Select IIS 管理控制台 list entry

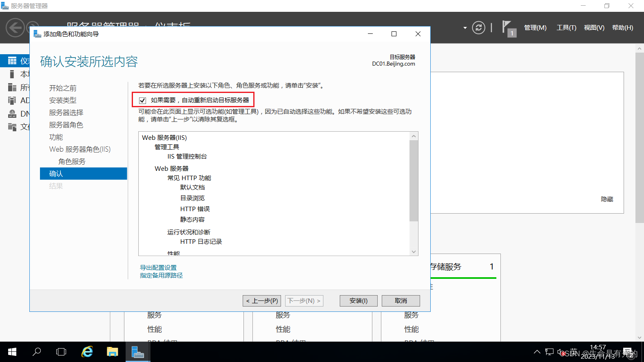pyautogui.click(x=187, y=157)
